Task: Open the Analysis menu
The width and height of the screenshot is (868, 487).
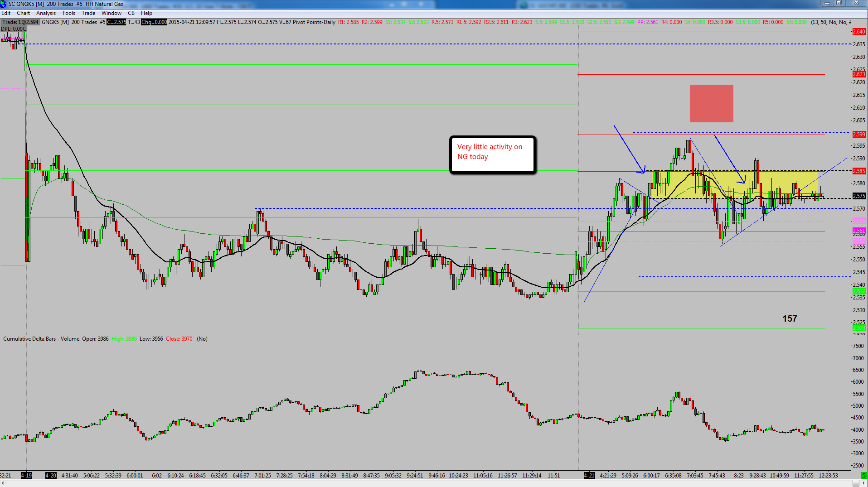Action: (x=46, y=13)
